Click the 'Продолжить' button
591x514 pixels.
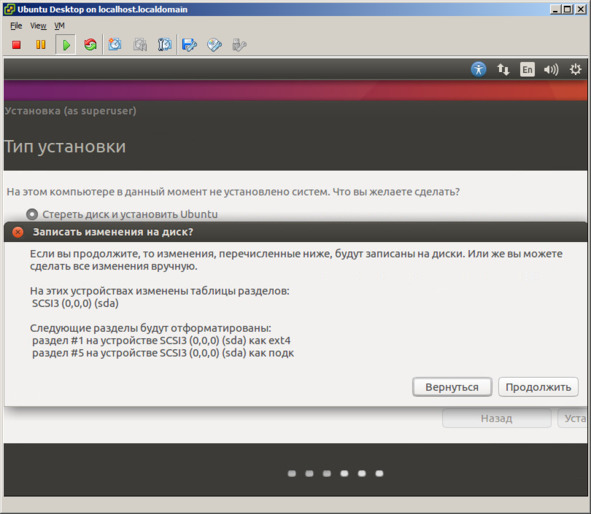coord(538,387)
